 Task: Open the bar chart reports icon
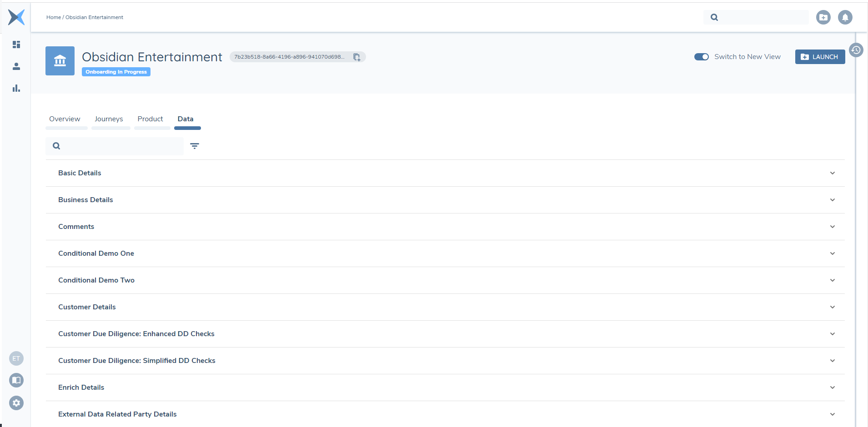16,88
